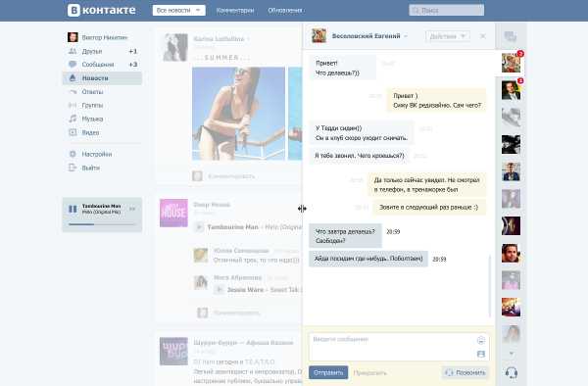Open the Действия dropdown in the chat header
Image resolution: width=588 pixels, height=386 pixels.
tap(448, 36)
